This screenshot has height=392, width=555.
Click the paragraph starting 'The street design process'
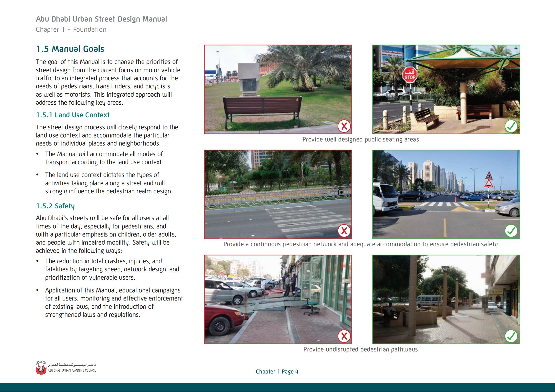[107, 135]
